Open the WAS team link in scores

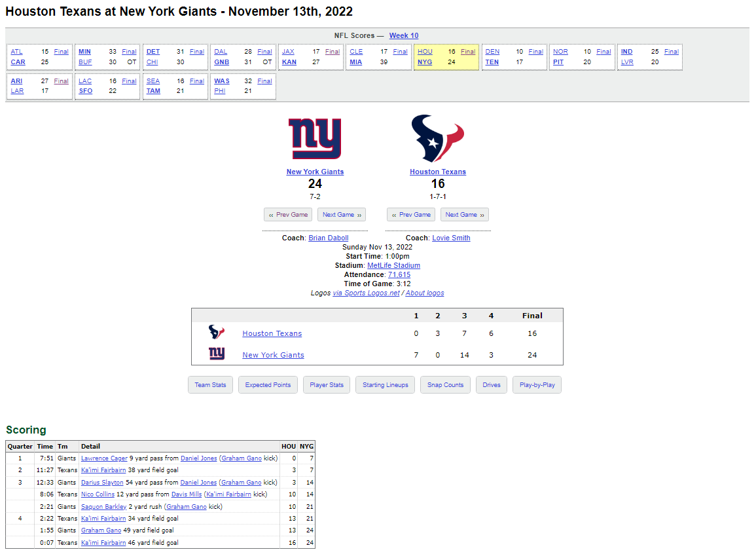pyautogui.click(x=222, y=81)
